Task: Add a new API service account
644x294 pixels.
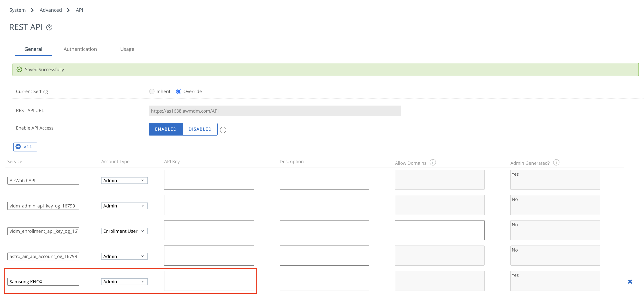Action: pos(25,147)
